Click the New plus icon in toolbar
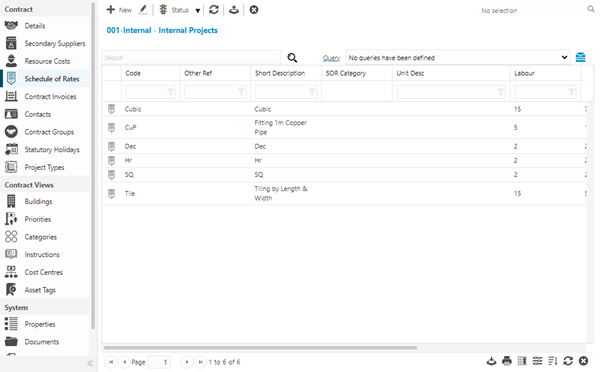 point(111,10)
